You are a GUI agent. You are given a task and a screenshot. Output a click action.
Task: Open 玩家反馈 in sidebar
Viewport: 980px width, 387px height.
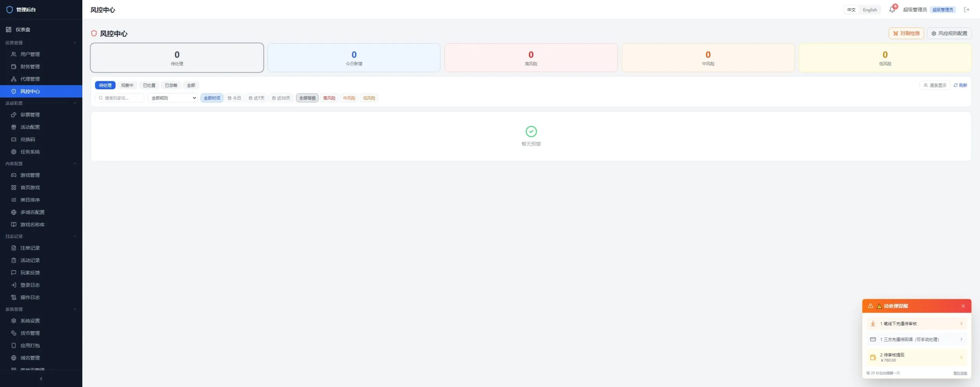click(x=41, y=272)
